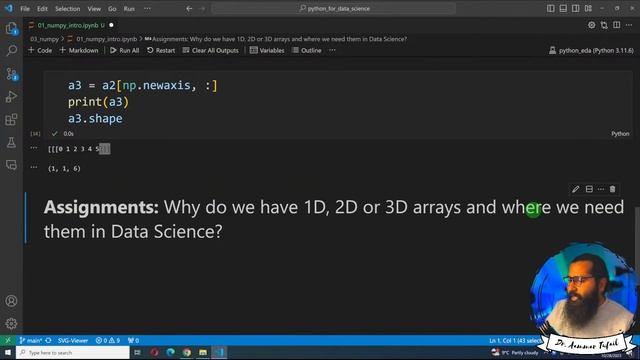Open the File menu
The height and width of the screenshot is (360, 640).
(x=25, y=9)
